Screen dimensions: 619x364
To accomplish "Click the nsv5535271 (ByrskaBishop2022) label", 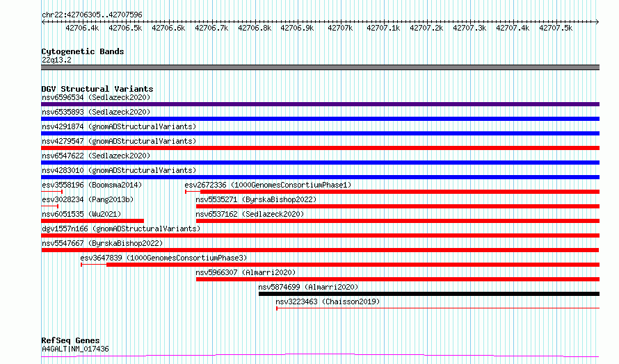I will click(x=256, y=199).
